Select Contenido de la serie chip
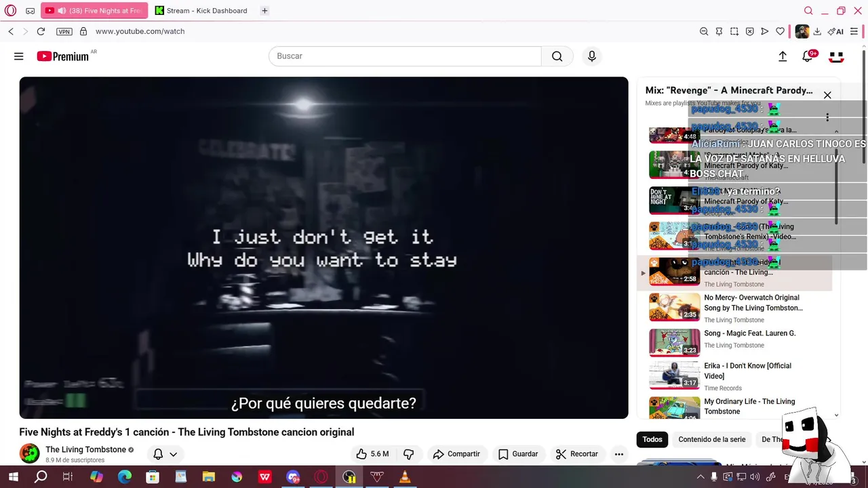This screenshot has height=488, width=868. [x=712, y=439]
